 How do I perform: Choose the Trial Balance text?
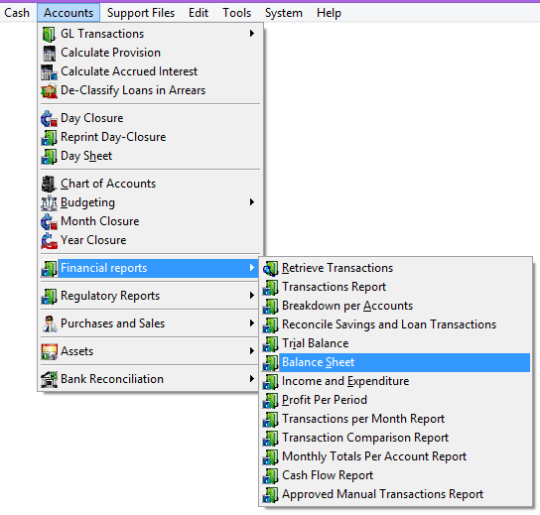tap(315, 343)
